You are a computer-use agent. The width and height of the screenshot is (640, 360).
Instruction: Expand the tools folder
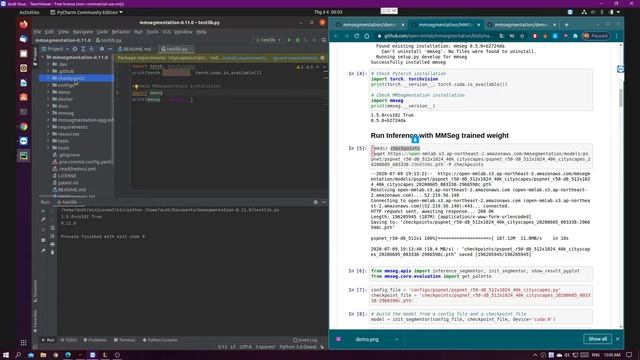[x=48, y=147]
